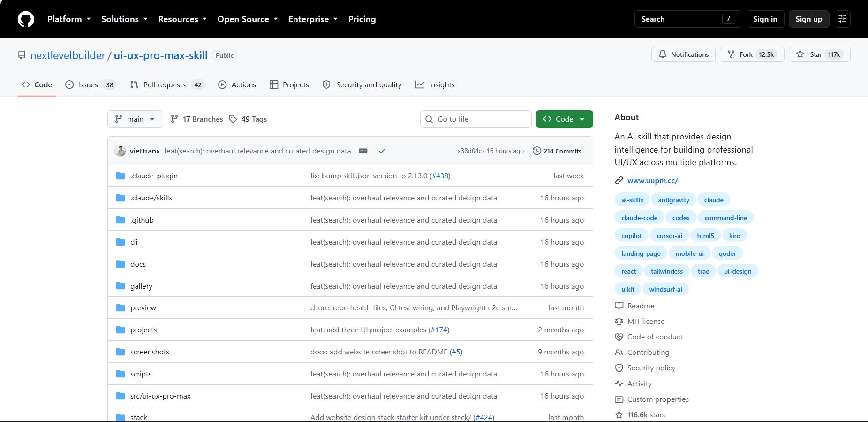Screen dimensions: 868x422
Task: Open the #438 pull request link
Action: (440, 176)
